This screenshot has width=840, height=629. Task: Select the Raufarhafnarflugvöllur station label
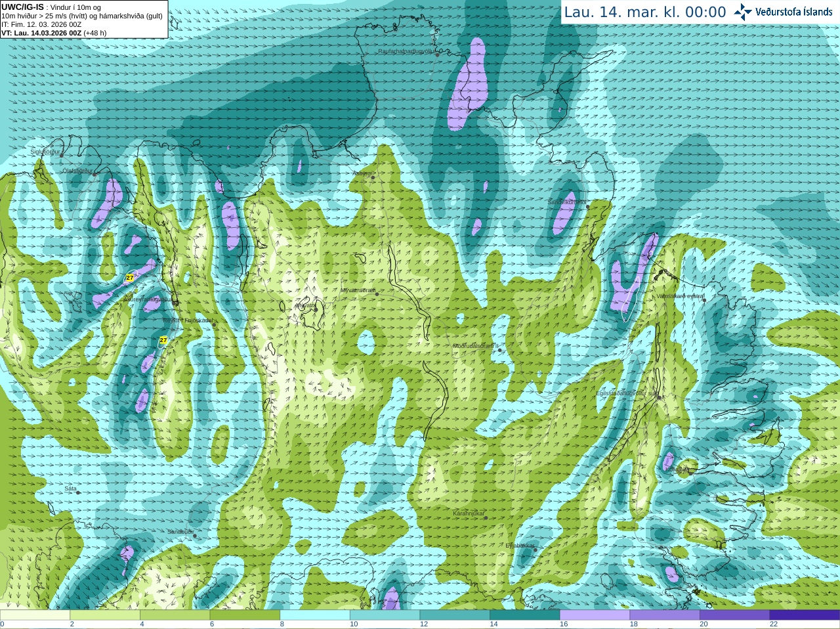pyautogui.click(x=406, y=51)
